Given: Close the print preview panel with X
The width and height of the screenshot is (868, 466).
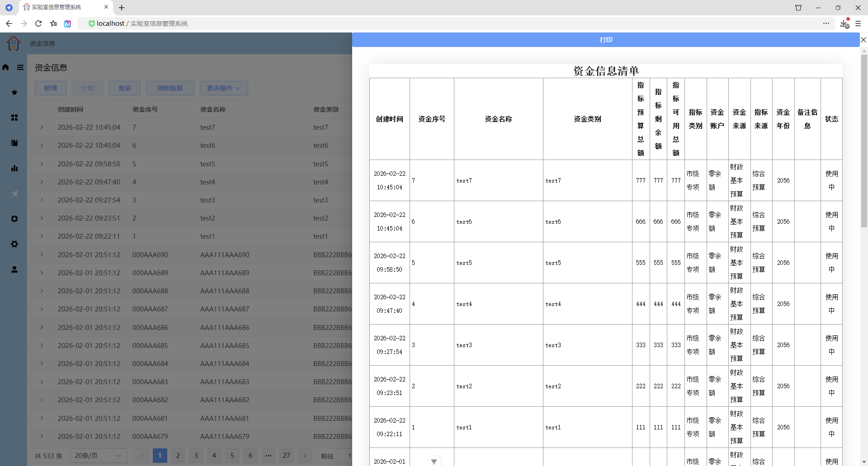Looking at the screenshot, I should (863, 40).
